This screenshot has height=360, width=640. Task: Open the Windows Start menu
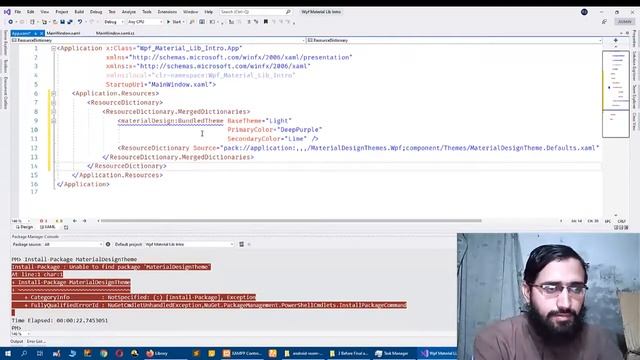pyautogui.click(x=8, y=353)
